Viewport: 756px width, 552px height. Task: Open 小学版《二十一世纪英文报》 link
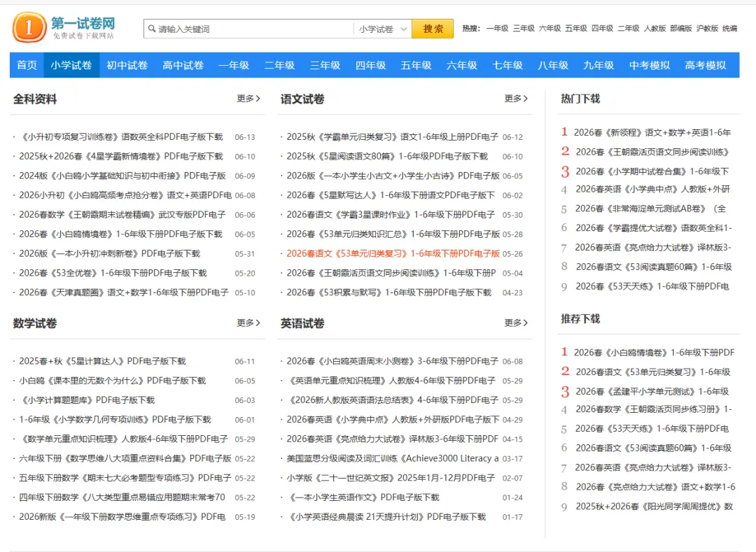pos(391,478)
